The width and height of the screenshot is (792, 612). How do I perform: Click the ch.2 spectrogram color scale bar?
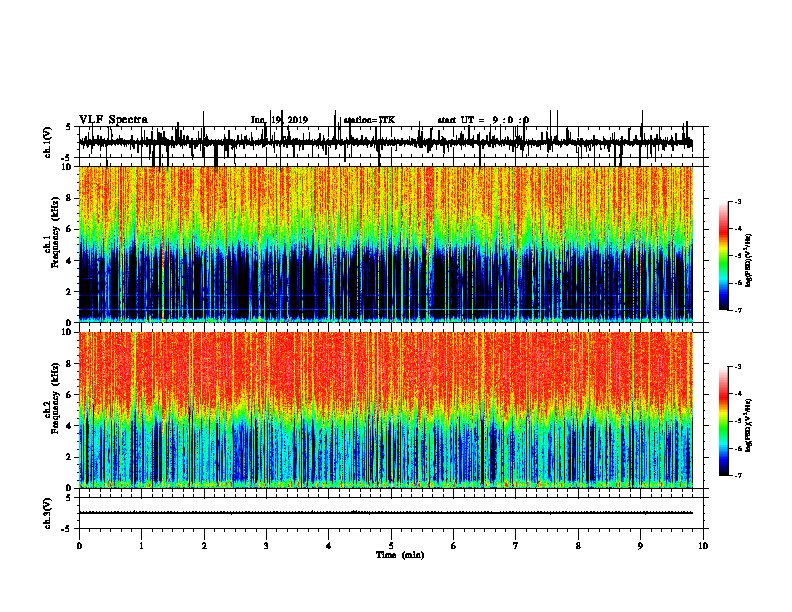[724, 421]
